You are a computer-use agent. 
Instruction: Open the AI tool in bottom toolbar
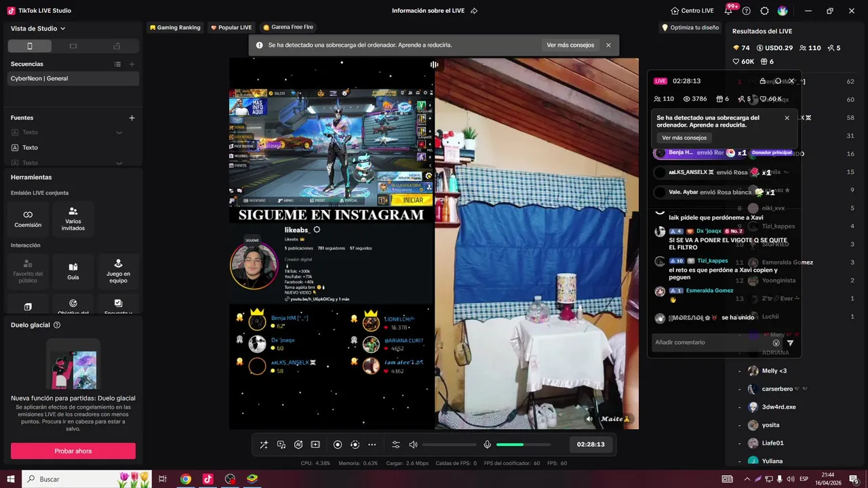pos(298,445)
